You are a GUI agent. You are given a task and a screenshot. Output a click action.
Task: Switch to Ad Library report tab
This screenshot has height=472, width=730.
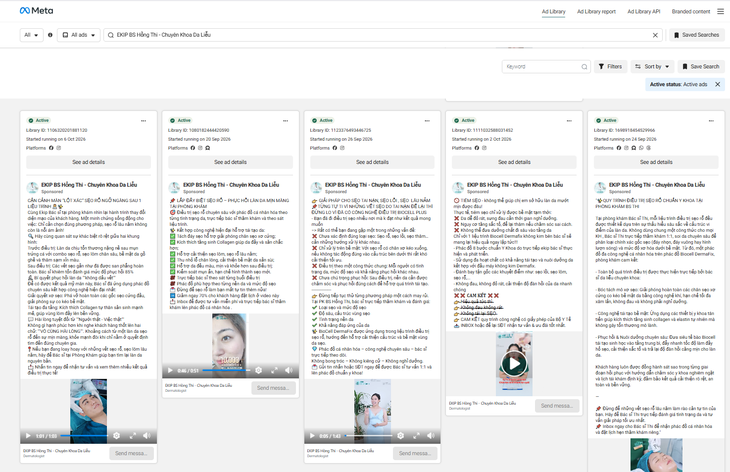tap(596, 12)
